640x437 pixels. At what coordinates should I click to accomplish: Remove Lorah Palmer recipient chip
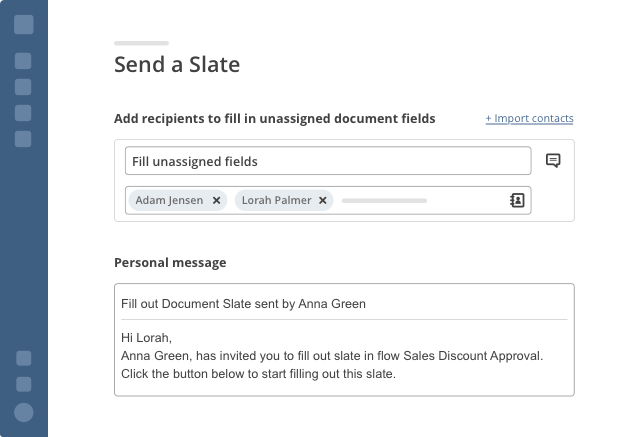tap(322, 200)
